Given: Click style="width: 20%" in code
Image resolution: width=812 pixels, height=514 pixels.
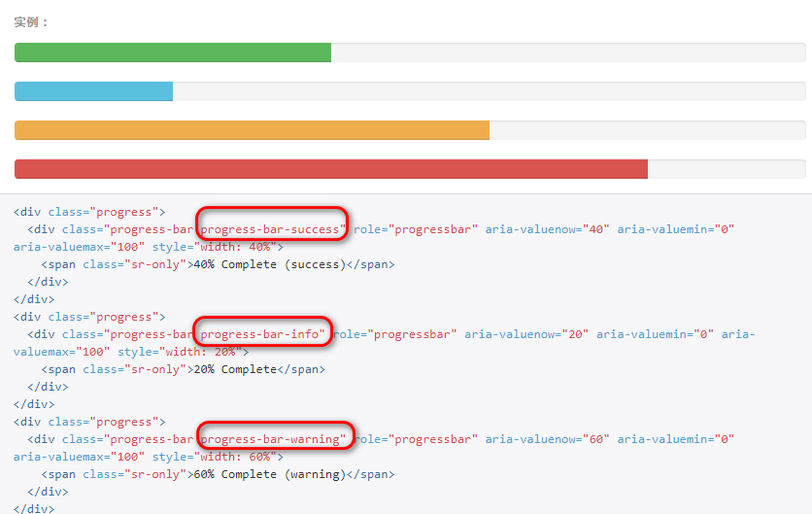Looking at the screenshot, I should coord(180,352).
